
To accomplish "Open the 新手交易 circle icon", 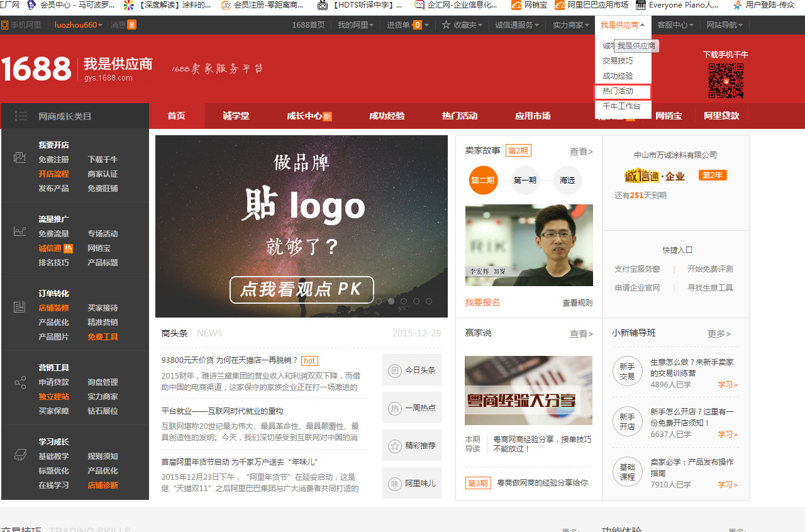I will (627, 372).
